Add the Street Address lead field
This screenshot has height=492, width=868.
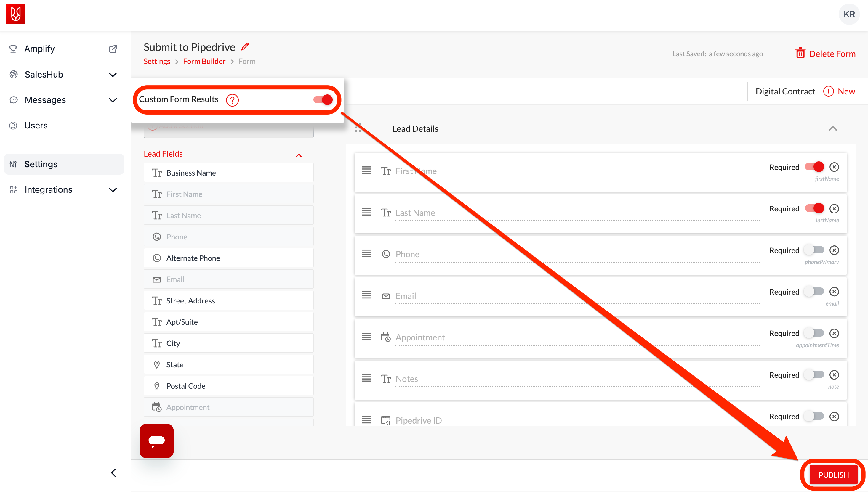pyautogui.click(x=229, y=300)
